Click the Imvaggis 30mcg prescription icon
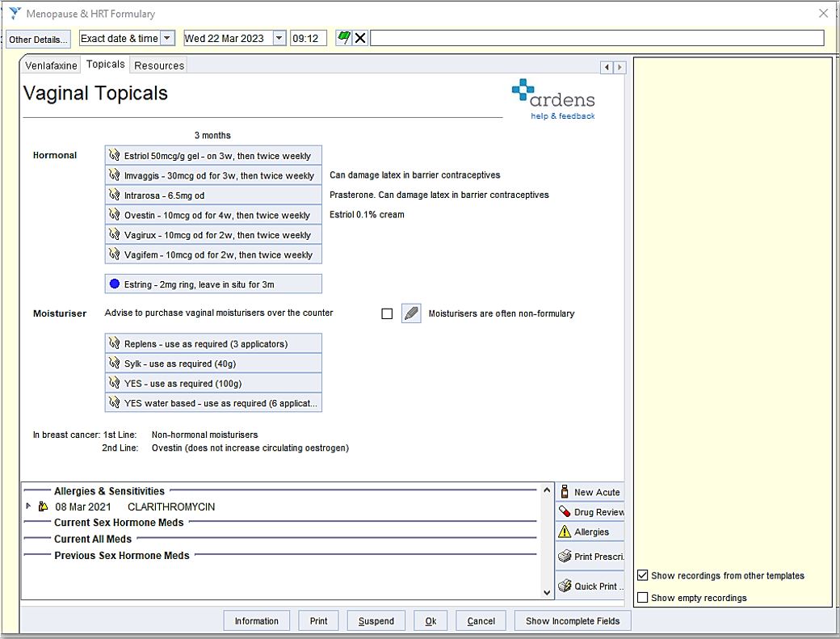This screenshot has width=840, height=639. coord(114,175)
